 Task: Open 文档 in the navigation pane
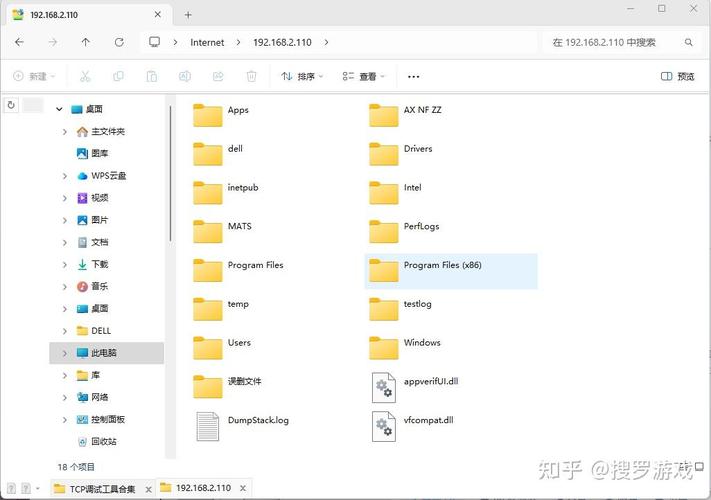pos(93,242)
